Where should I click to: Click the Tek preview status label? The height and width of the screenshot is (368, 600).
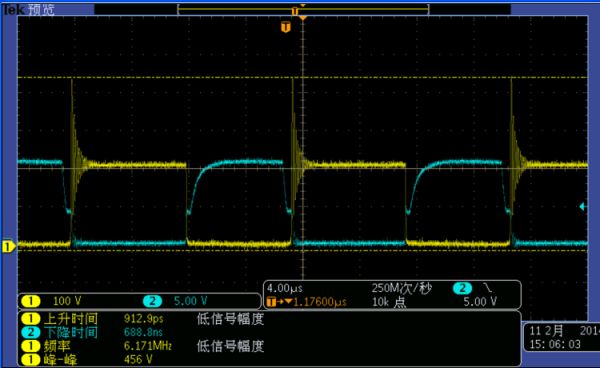(x=29, y=9)
